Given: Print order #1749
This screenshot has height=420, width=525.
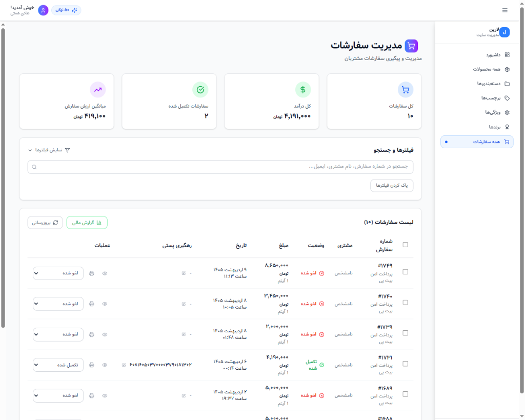Looking at the screenshot, I should pyautogui.click(x=91, y=273).
